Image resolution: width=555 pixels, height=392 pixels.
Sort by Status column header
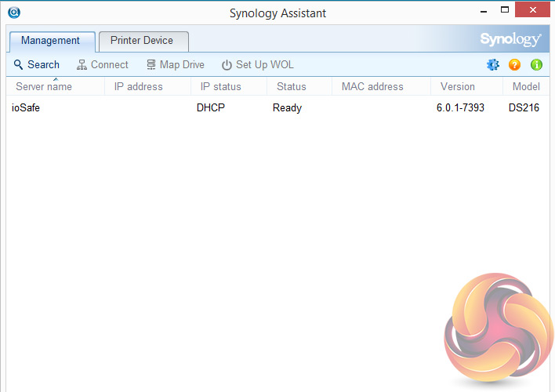pyautogui.click(x=299, y=86)
